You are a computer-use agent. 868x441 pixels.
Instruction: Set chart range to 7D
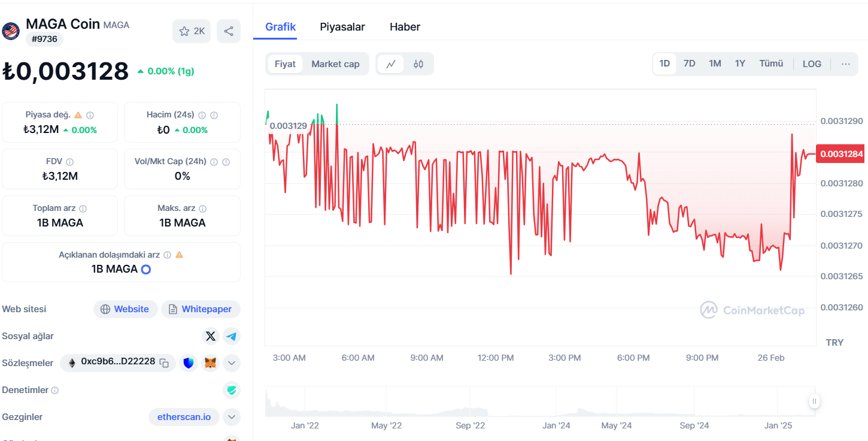(x=690, y=64)
